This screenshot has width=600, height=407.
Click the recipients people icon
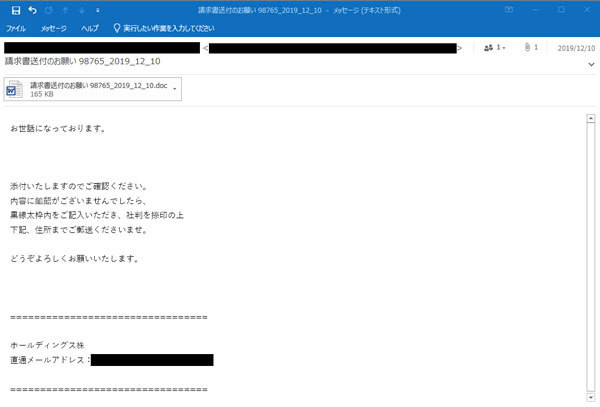click(x=494, y=48)
